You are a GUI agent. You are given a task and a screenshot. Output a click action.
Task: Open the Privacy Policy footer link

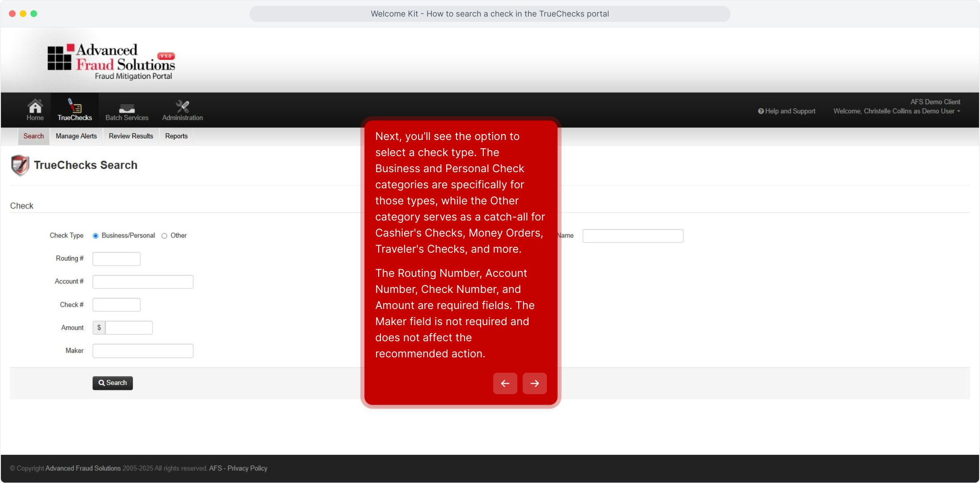(x=248, y=468)
